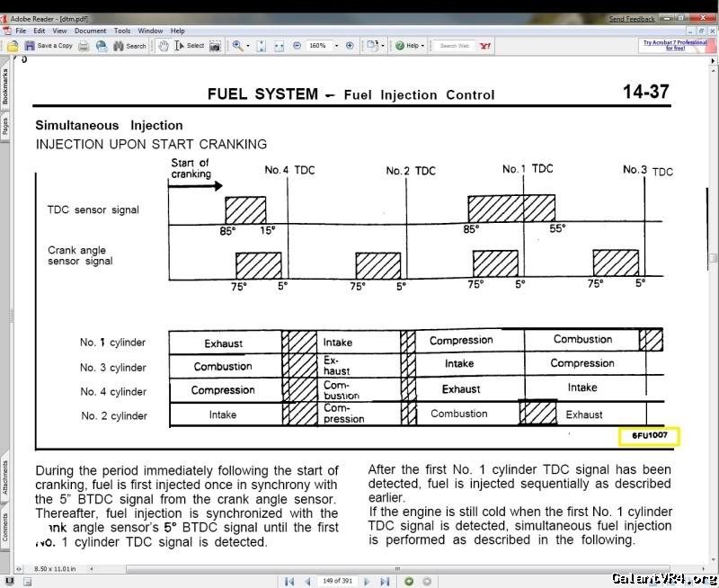This screenshot has height=588, width=719.
Task: Click the zoom in plus button
Action: [x=350, y=46]
